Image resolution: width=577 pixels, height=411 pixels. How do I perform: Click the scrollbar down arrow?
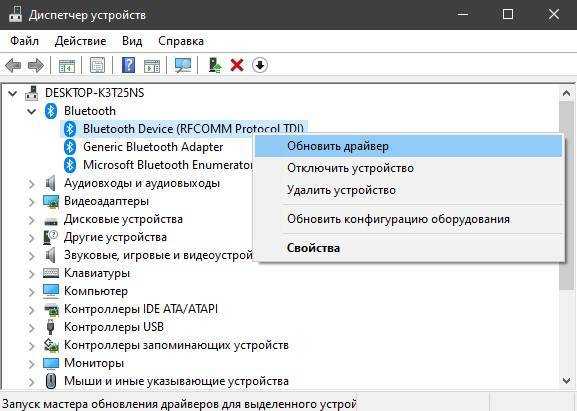[567, 380]
